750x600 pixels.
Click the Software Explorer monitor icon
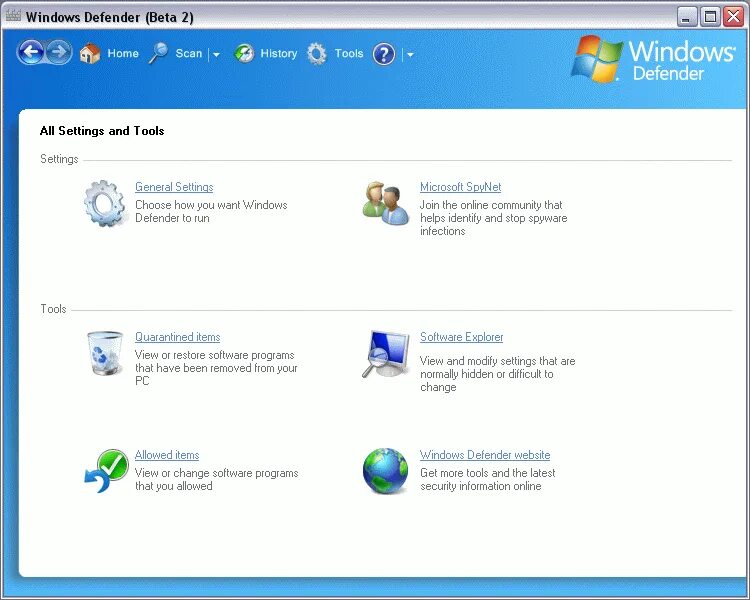tap(386, 354)
